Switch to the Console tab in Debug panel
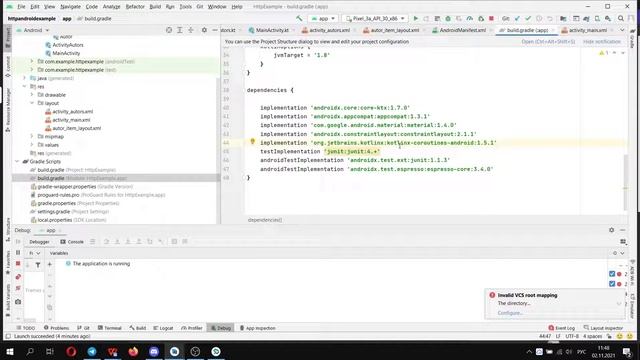Viewport: 640px width, 360px height. pyautogui.click(x=72, y=242)
